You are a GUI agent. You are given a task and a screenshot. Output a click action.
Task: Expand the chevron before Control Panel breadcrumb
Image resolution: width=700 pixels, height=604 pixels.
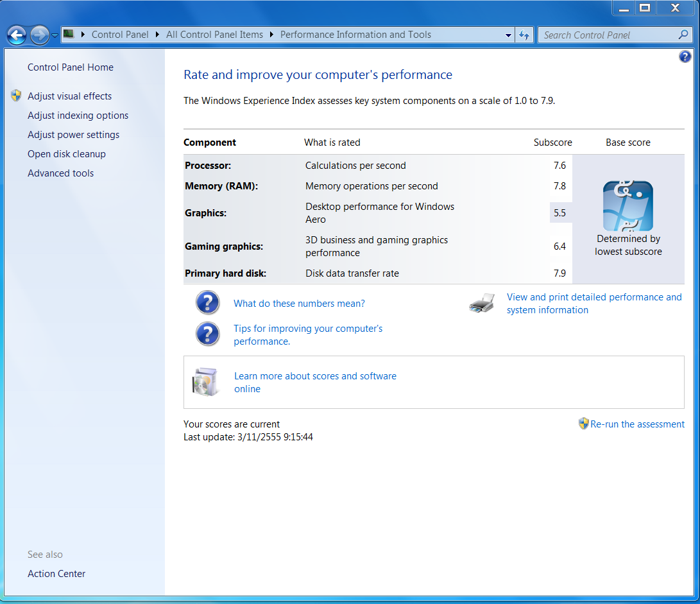coord(83,35)
